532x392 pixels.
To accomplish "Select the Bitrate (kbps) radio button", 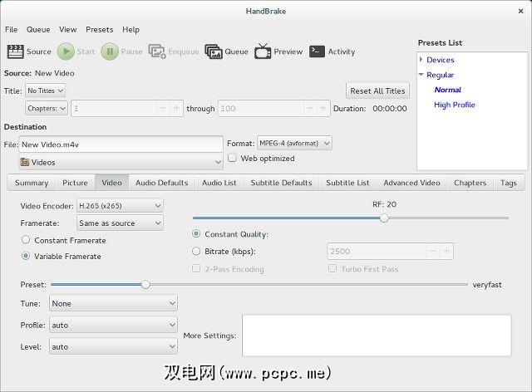I will pyautogui.click(x=196, y=252).
